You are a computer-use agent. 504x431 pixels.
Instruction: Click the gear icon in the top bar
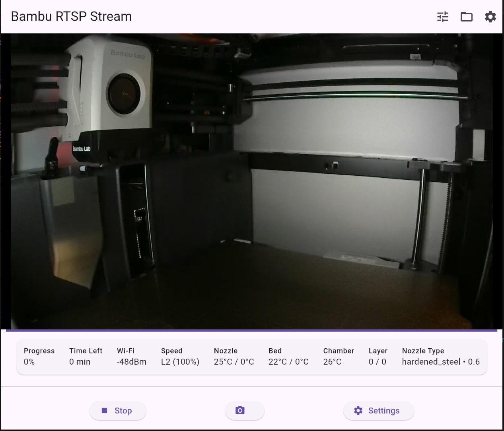click(490, 17)
